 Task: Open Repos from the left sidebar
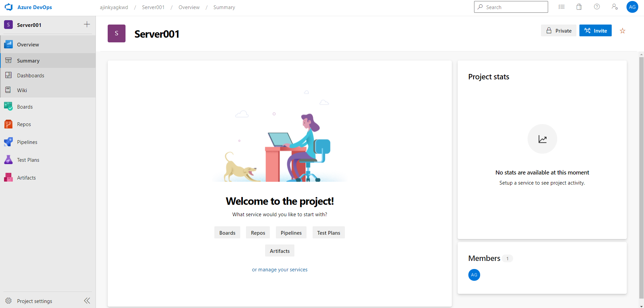point(24,124)
